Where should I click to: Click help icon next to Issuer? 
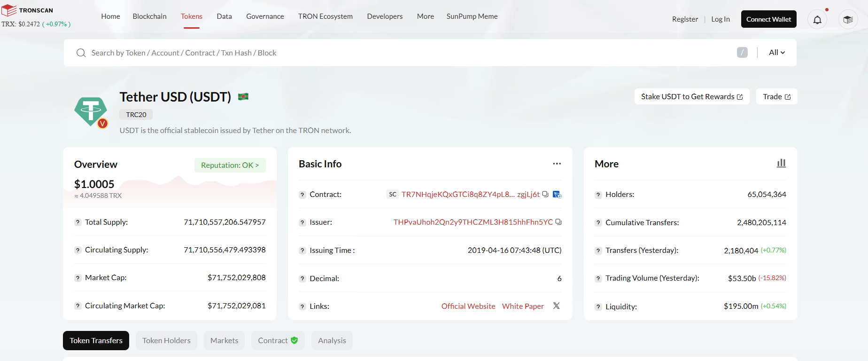click(302, 222)
